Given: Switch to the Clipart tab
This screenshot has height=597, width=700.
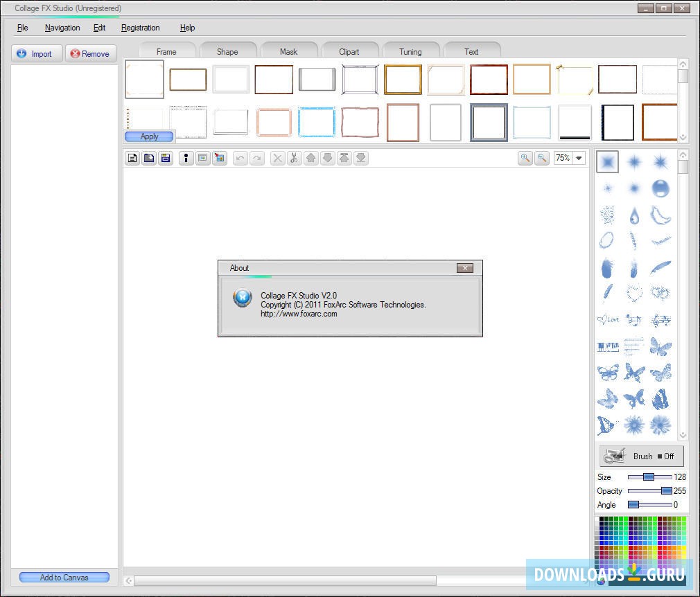Looking at the screenshot, I should point(349,51).
